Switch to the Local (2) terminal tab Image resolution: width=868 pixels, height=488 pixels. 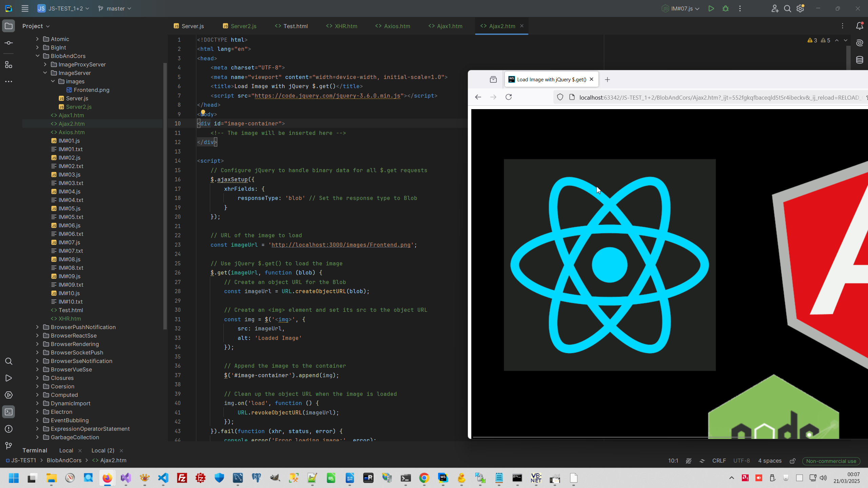103,450
